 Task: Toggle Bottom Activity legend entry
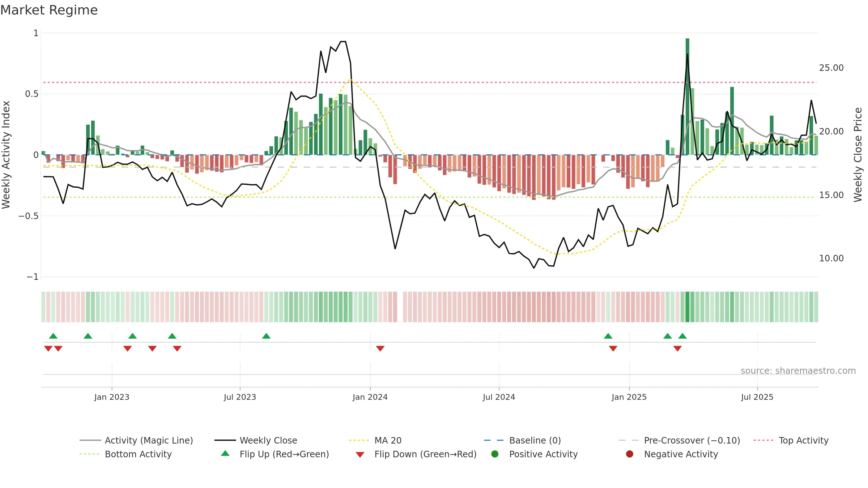125,454
